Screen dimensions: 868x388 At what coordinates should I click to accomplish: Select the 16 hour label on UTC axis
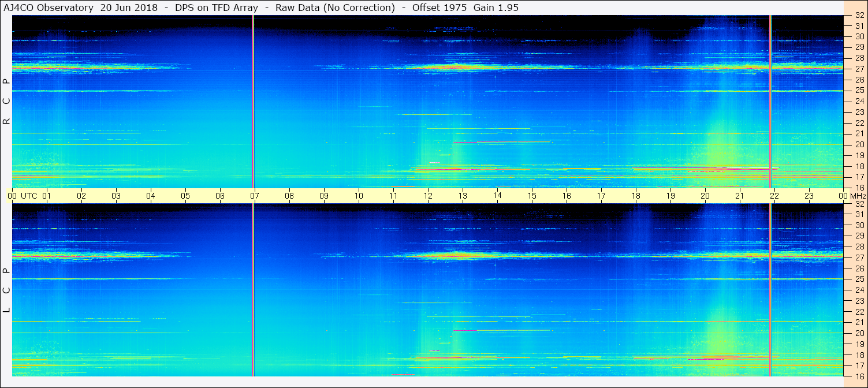pyautogui.click(x=567, y=196)
